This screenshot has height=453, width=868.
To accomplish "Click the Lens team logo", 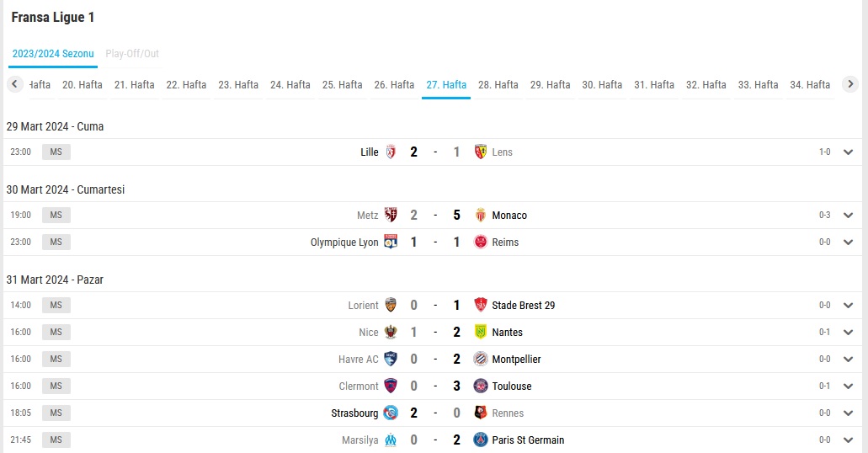I will click(481, 152).
